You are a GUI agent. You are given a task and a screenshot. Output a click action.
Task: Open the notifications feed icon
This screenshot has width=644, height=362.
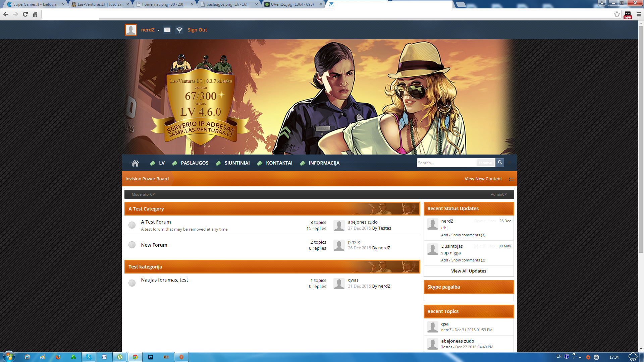(179, 30)
